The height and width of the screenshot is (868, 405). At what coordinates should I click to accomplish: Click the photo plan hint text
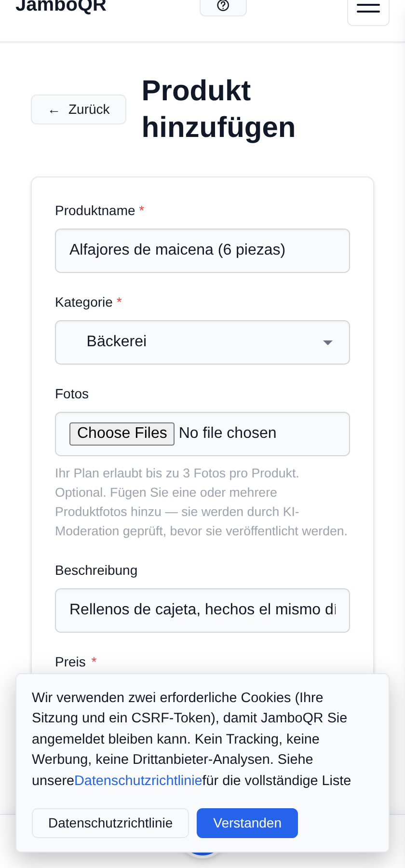coord(202,502)
